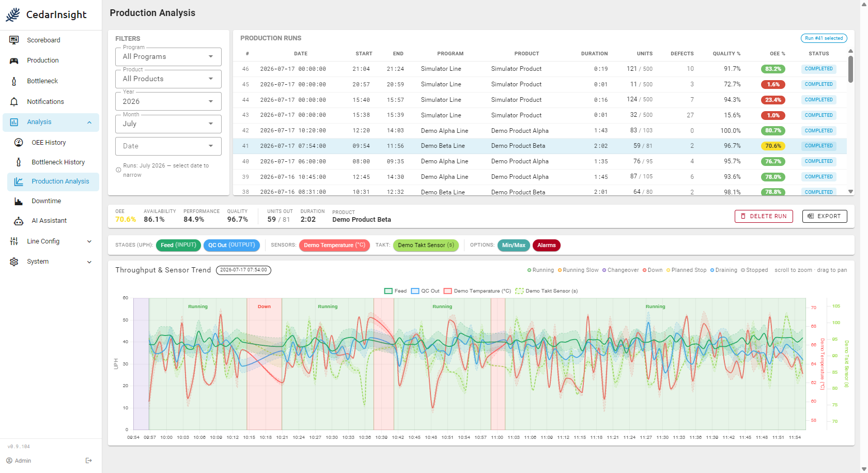This screenshot has width=868, height=473.
Task: Toggle the Min/Max option chip
Action: tap(514, 245)
